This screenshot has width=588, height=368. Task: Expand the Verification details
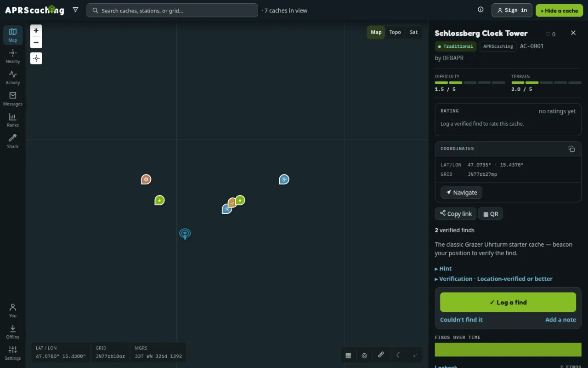click(x=493, y=279)
